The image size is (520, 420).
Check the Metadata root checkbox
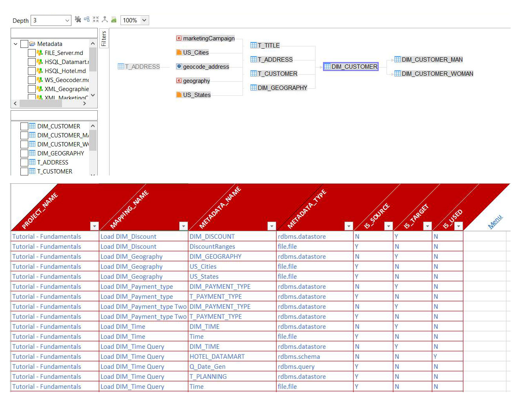[x=24, y=44]
